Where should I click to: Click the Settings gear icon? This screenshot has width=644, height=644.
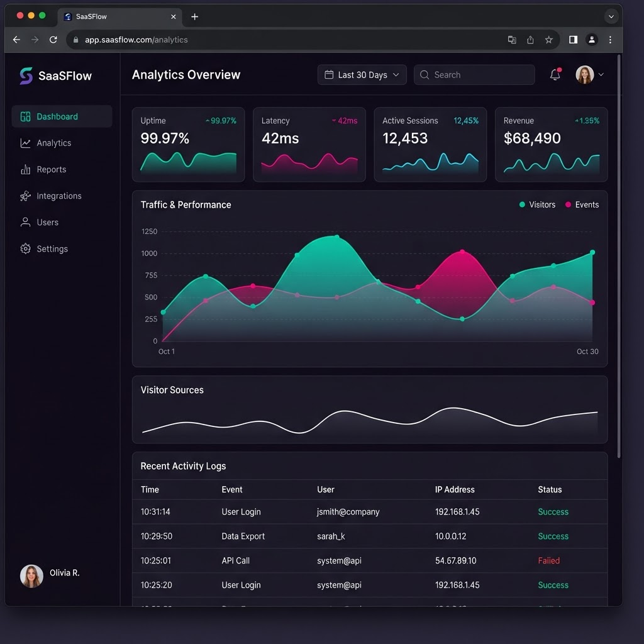(x=25, y=248)
